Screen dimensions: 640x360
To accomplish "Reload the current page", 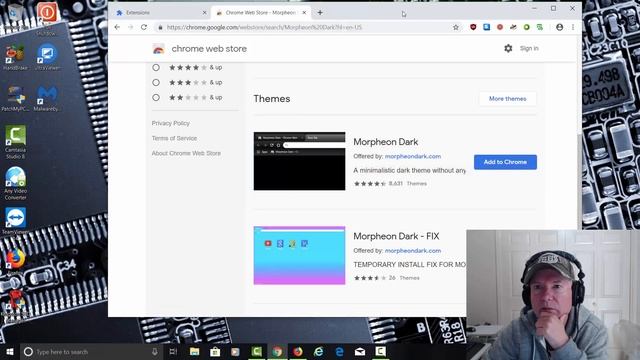I will 144,27.
